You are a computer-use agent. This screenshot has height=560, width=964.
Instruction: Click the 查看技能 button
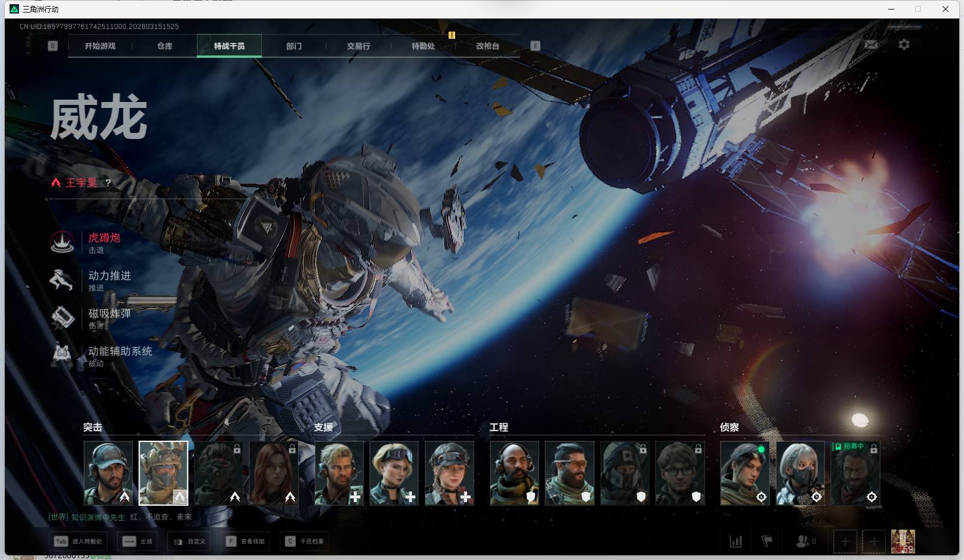(x=245, y=541)
